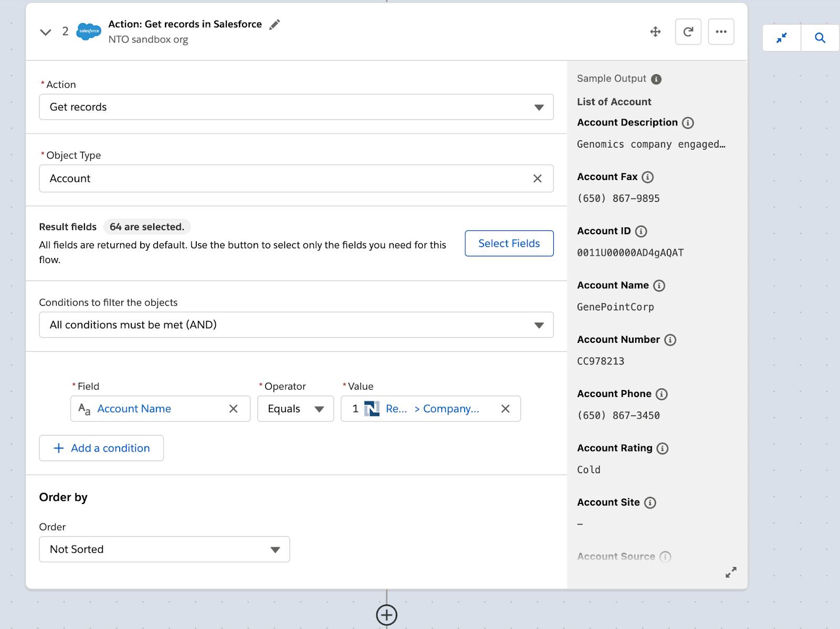Click Add a condition button

(x=101, y=448)
